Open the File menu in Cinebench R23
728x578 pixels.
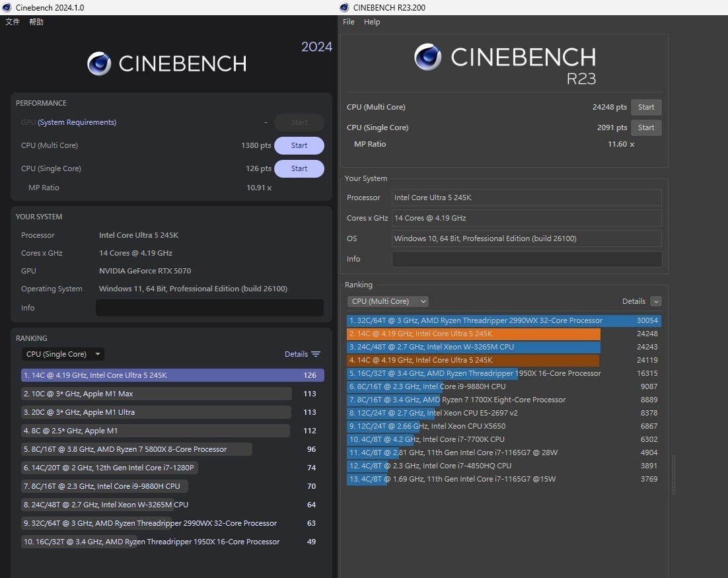coord(349,22)
